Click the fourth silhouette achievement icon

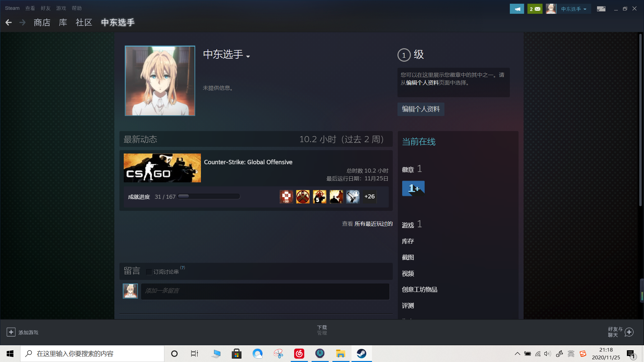336,197
